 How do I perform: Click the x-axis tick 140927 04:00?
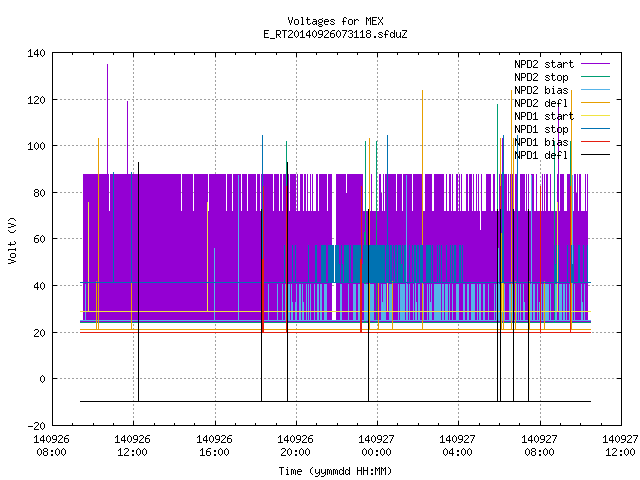click(x=457, y=446)
